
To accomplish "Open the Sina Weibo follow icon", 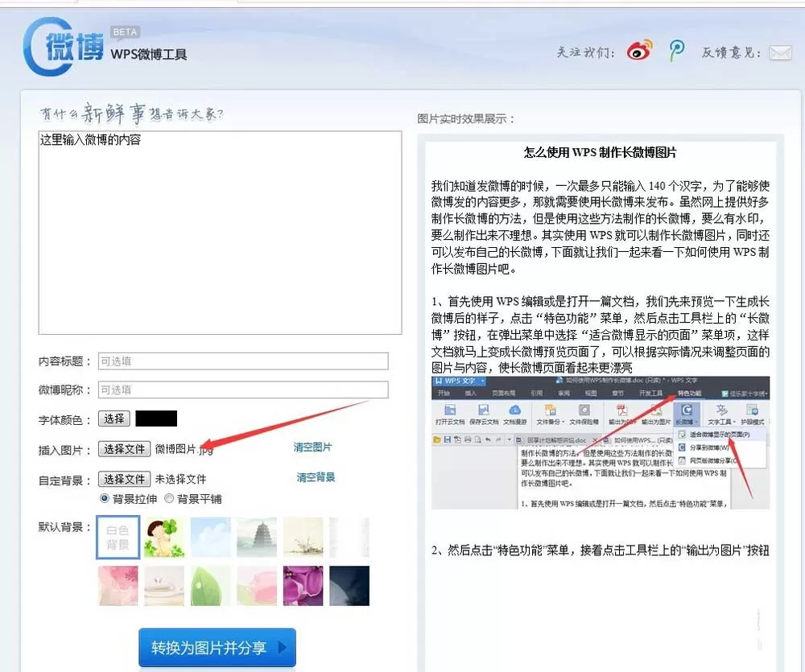I will (x=639, y=51).
